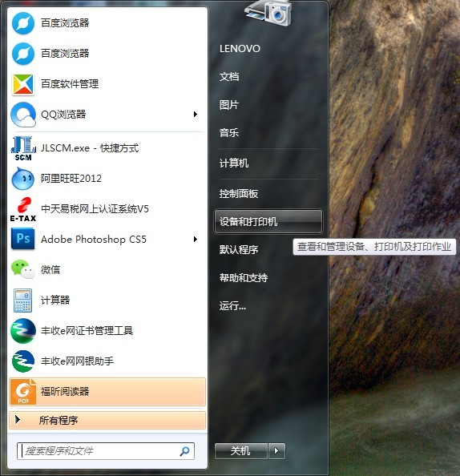
Task: Click the 关机 button
Action: click(241, 451)
